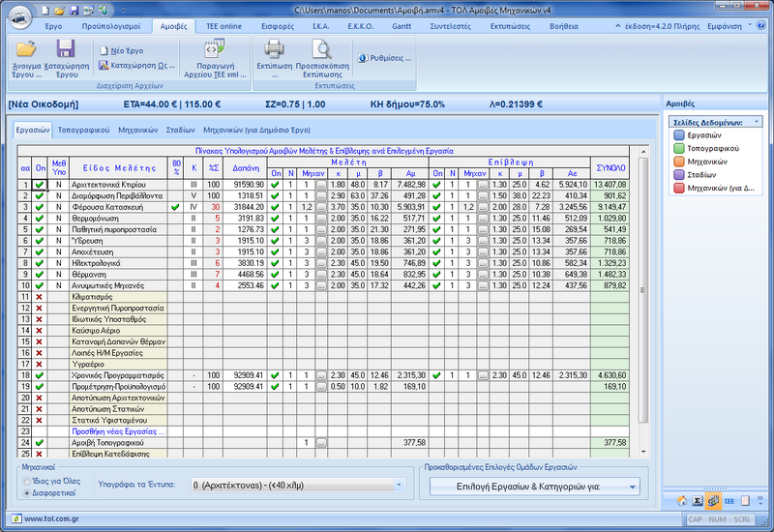Collapse the Σελίδες Δεδομένων panel
The image size is (774, 532).
point(758,123)
